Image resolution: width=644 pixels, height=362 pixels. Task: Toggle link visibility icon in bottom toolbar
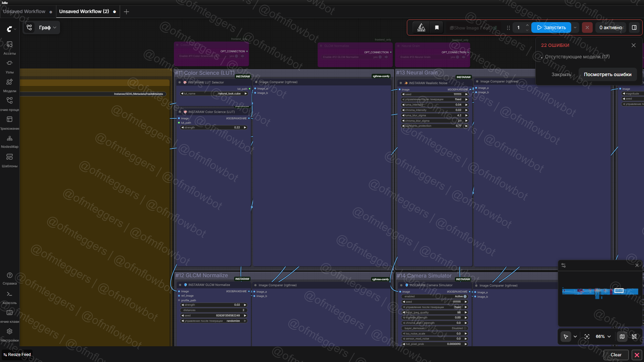(634, 337)
